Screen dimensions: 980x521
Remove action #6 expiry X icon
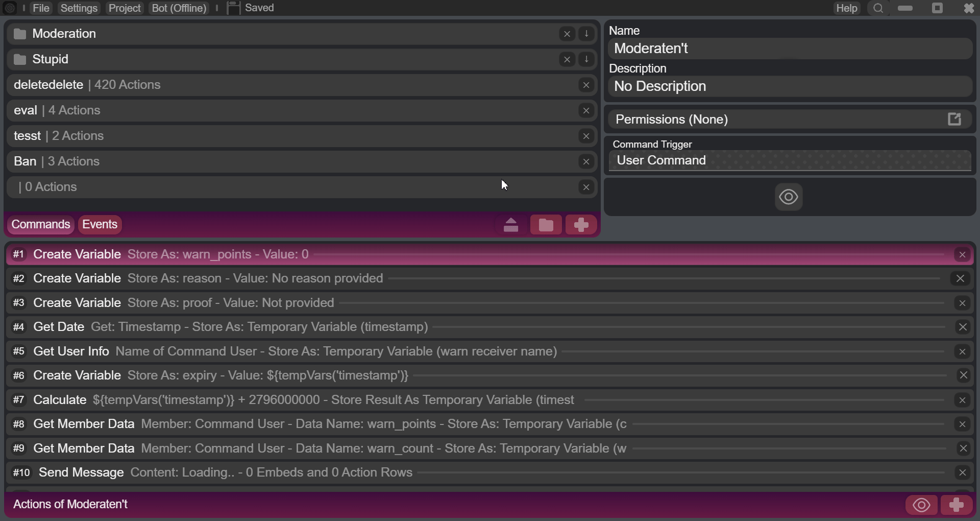[x=963, y=375]
